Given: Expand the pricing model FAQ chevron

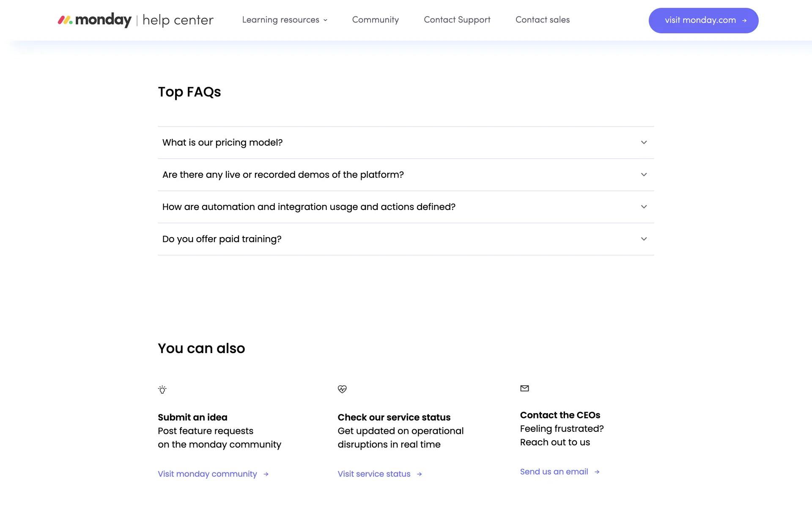Looking at the screenshot, I should 644,143.
